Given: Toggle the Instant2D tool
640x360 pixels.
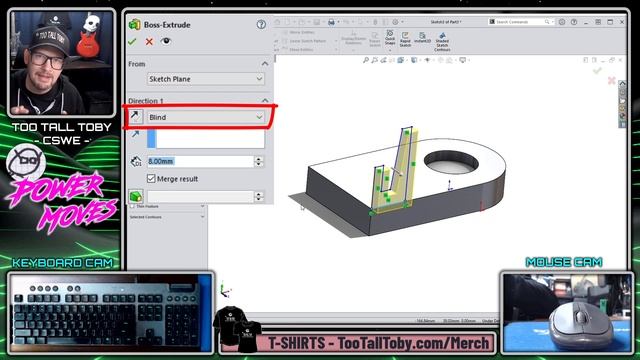Looking at the screenshot, I should pos(422,38).
